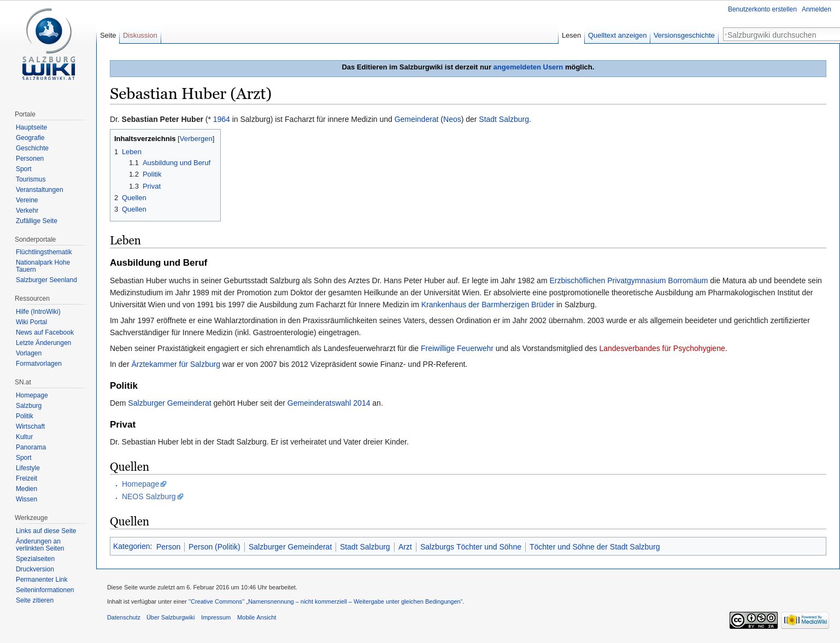The image size is (840, 643).
Task: Open the Person category
Action: tap(168, 547)
